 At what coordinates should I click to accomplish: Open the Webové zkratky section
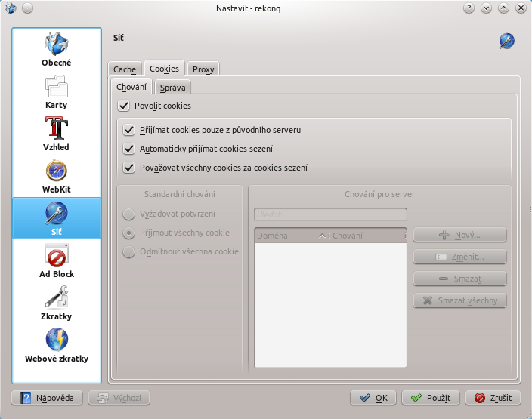coord(57,345)
